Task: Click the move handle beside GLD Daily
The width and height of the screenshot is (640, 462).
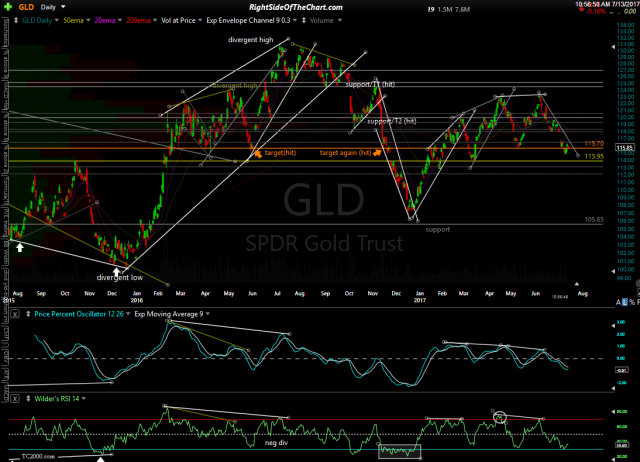Action: coord(16,20)
